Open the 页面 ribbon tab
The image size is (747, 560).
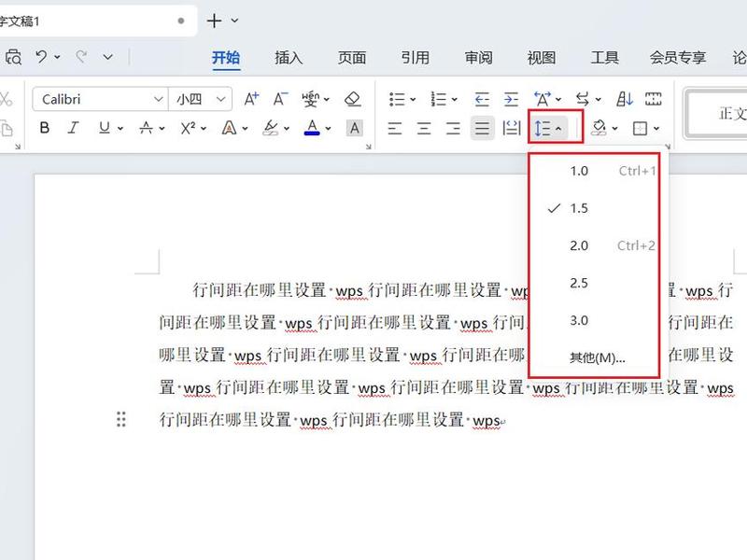click(x=352, y=58)
